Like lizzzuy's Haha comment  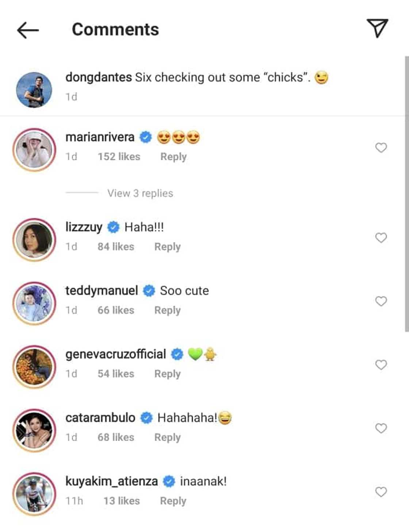[381, 238]
